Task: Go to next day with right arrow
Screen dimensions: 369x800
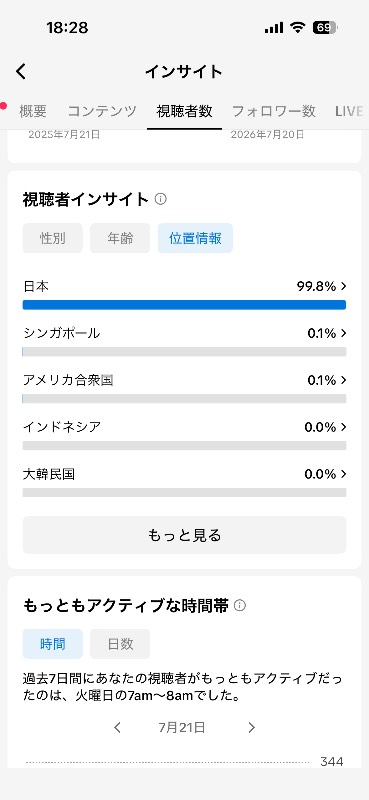Action: [251, 728]
